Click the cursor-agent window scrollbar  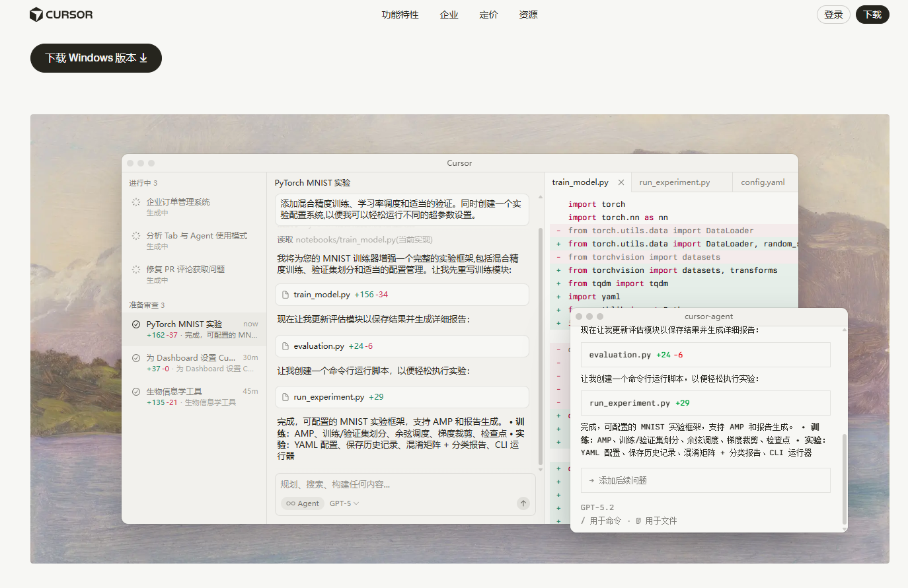[x=844, y=480]
